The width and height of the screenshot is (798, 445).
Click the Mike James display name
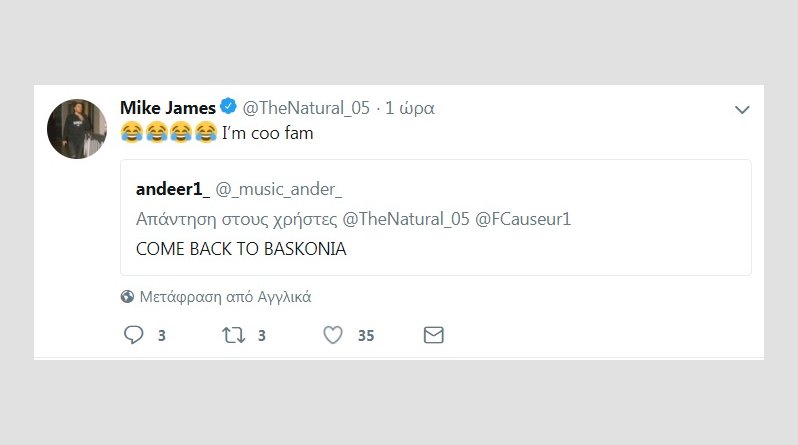[x=167, y=107]
